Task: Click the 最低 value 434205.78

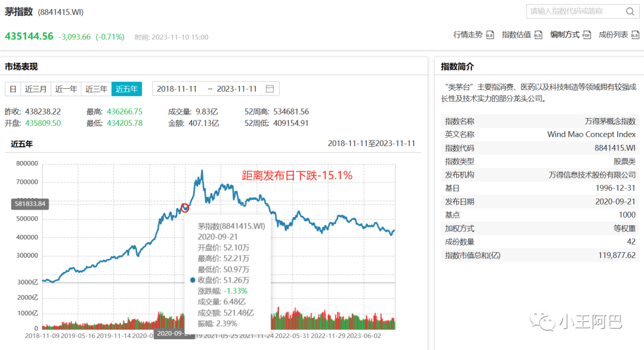Action: (125, 123)
